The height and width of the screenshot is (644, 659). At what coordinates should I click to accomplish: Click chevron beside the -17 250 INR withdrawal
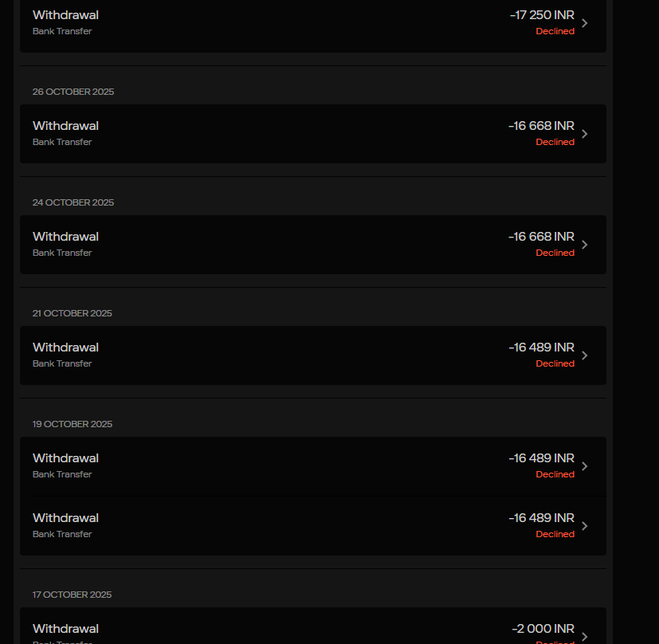pos(584,23)
